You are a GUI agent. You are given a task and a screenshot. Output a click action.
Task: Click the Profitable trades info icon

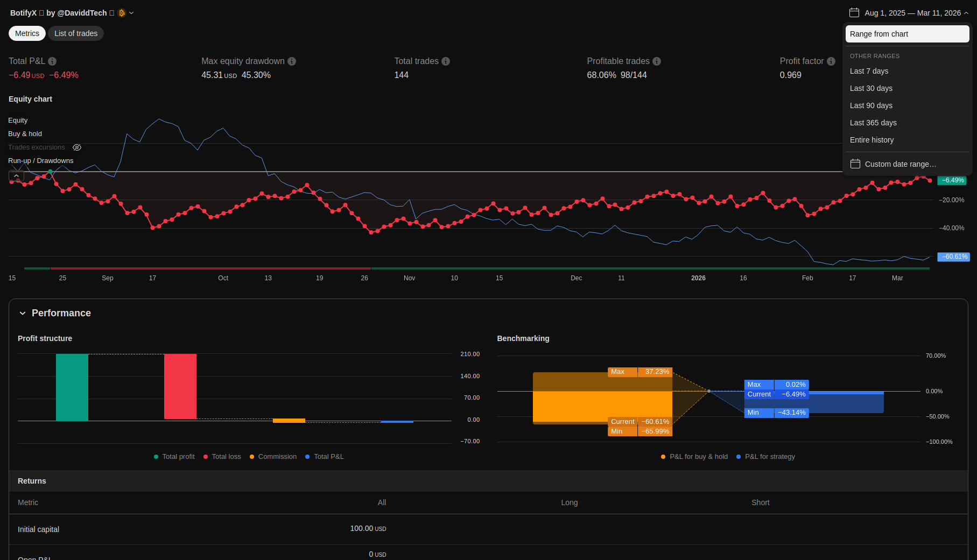point(657,61)
